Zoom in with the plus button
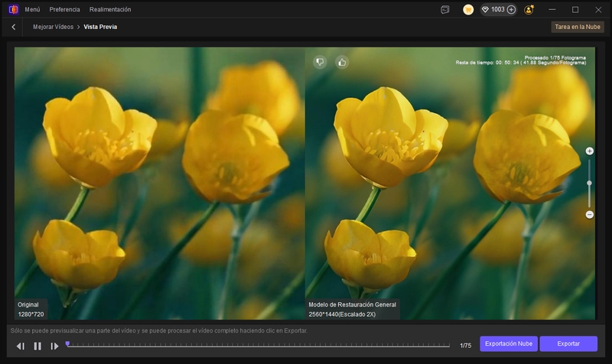The height and width of the screenshot is (364, 612). coord(589,151)
